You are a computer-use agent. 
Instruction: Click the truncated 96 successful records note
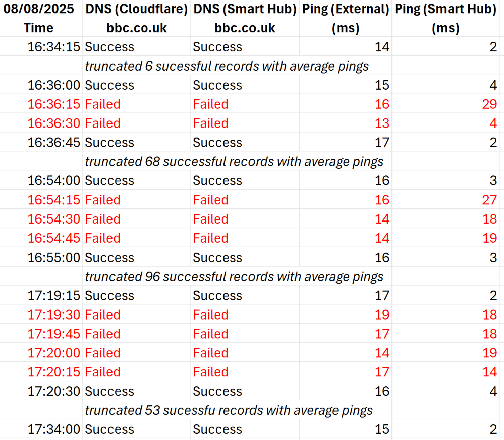234,277
